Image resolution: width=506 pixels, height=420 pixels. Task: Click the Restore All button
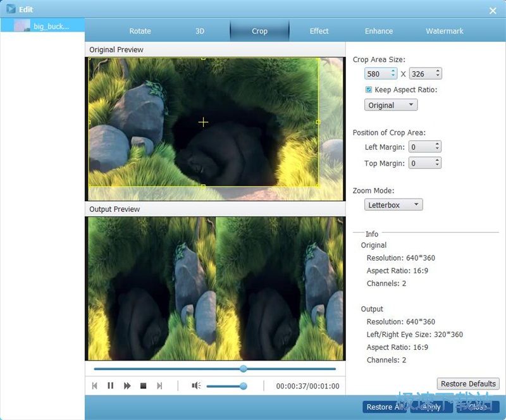click(x=384, y=407)
